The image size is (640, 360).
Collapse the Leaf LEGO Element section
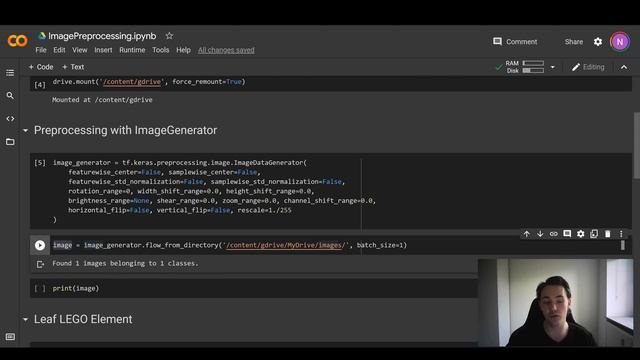(25, 319)
